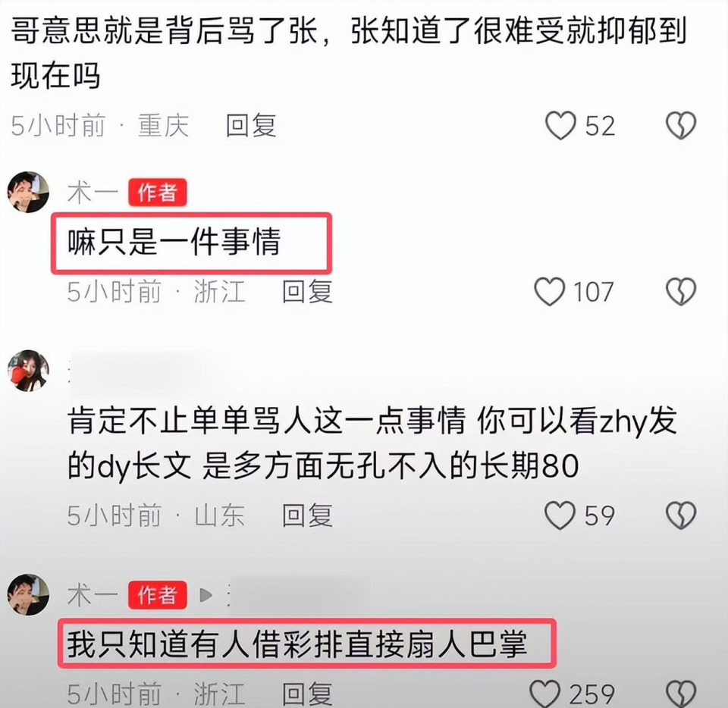
Task: Dislike the Chongqing comment with broken heart
Action: coord(681,126)
